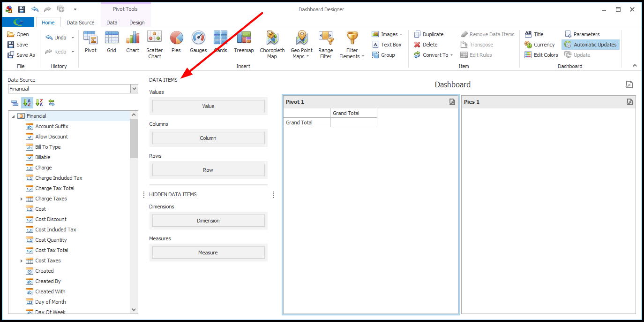Open dashboard Parameters
This screenshot has width=644, height=322.
point(582,34)
